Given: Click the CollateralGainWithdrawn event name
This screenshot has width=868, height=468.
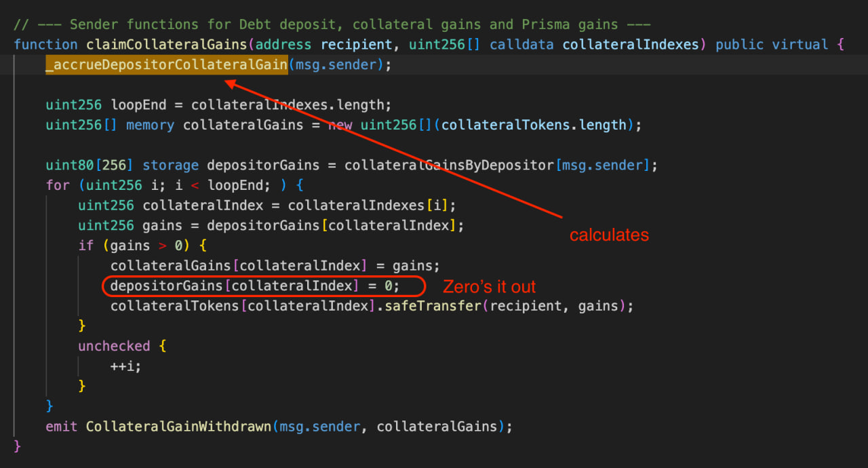Looking at the screenshot, I should (x=178, y=427).
